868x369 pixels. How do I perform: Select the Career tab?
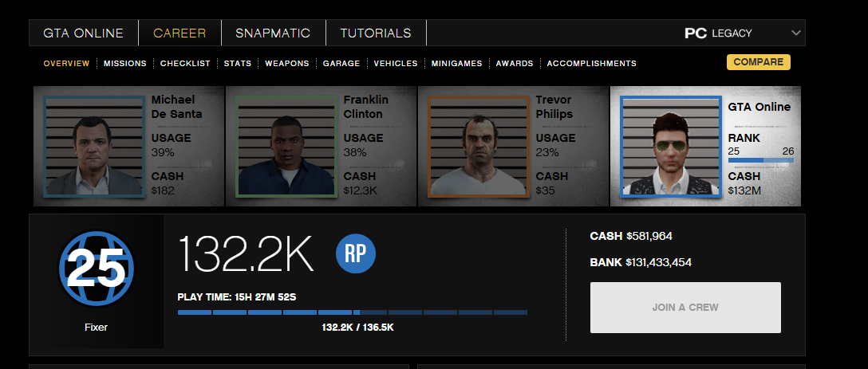click(x=180, y=33)
